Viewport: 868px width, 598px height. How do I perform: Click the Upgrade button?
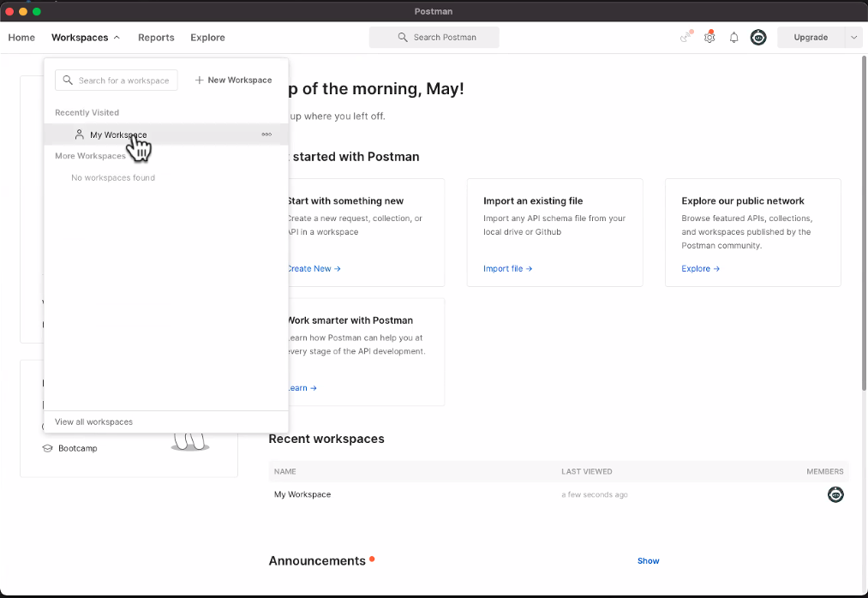pyautogui.click(x=811, y=38)
